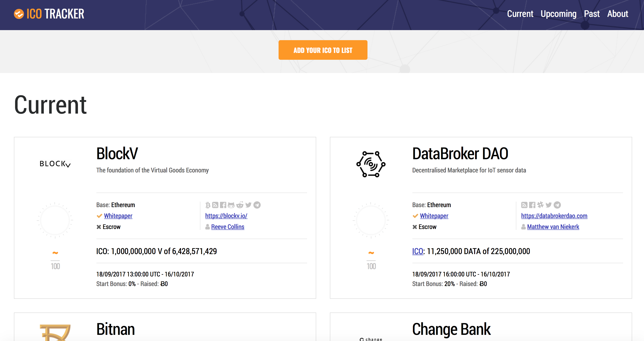Toggle the BlockV Whitepaper verification checkmark
This screenshot has height=341, width=644.
(99, 216)
